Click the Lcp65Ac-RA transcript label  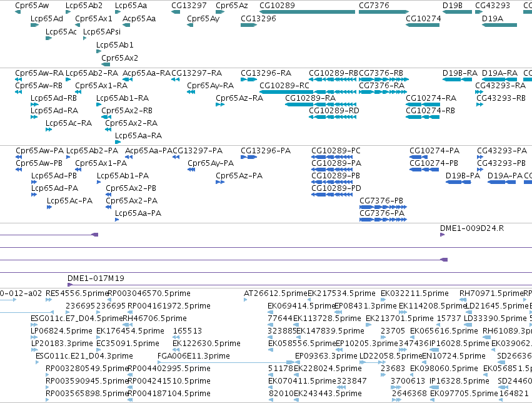(x=69, y=123)
